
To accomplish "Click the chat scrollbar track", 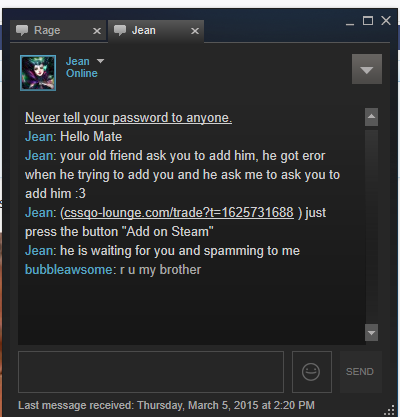I will (x=371, y=225).
